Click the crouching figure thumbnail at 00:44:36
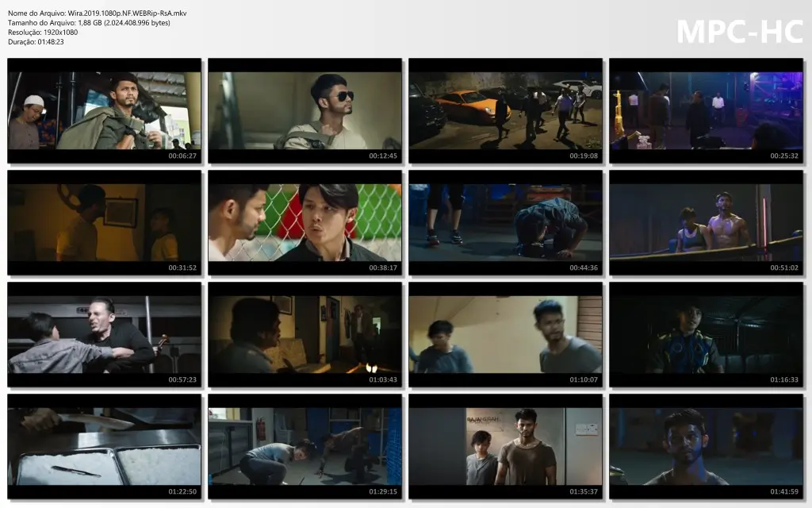 [504, 221]
